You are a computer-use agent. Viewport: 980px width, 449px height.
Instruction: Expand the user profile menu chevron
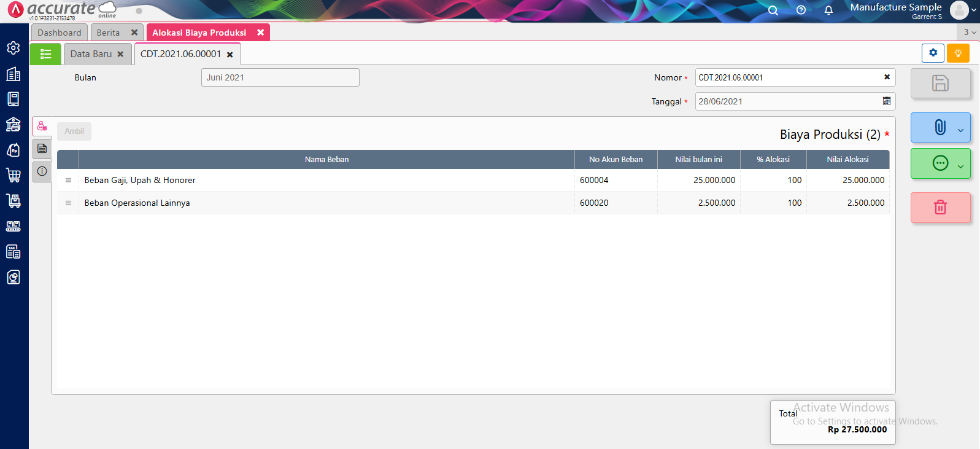[974, 10]
